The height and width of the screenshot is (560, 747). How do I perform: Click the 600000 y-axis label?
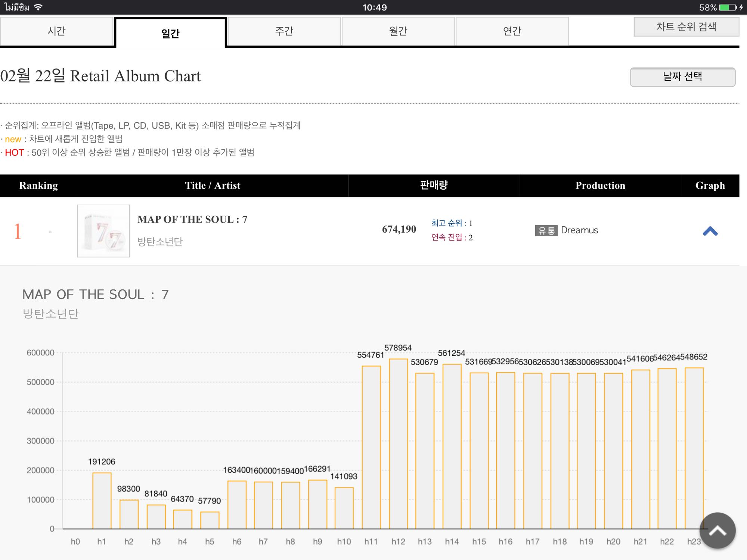(40, 352)
